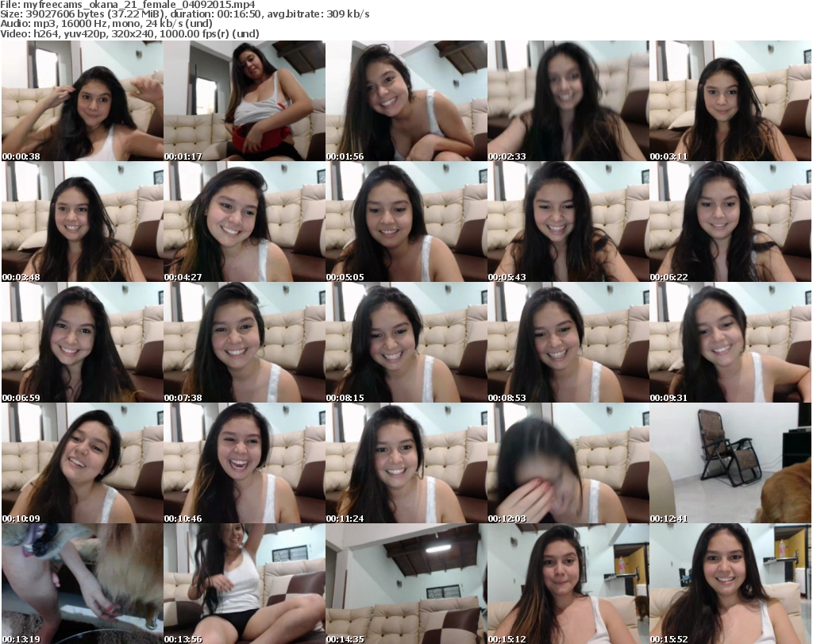Select the thumbnail stamped 00:07:38

click(245, 342)
